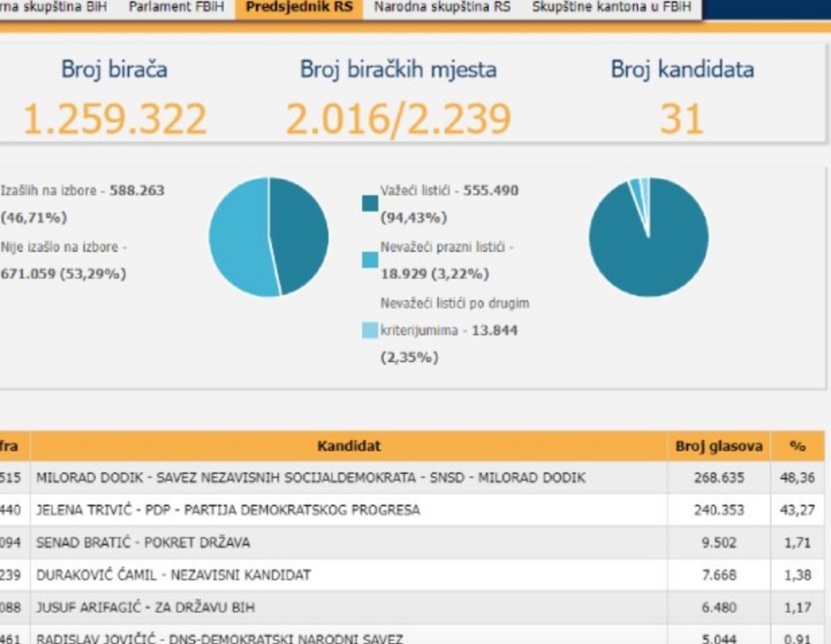Click the Broj birača total 1.259.322
The height and width of the screenshot is (644, 831).
pyautogui.click(x=114, y=119)
